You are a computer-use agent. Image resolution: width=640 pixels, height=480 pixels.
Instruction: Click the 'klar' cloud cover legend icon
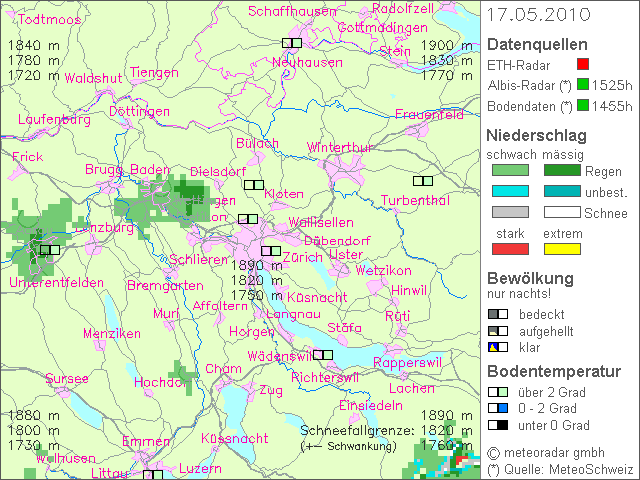pos(498,347)
